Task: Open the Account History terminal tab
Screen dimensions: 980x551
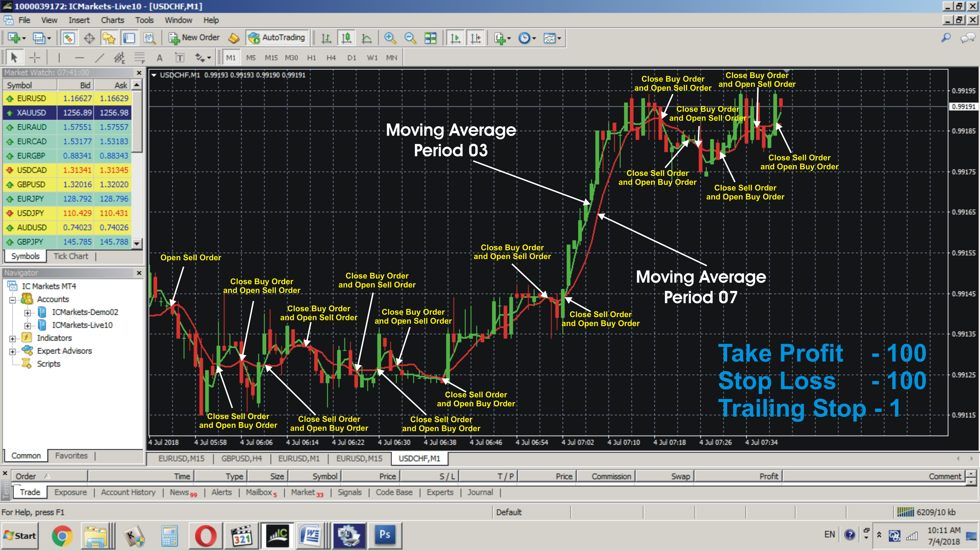Action: click(x=128, y=492)
